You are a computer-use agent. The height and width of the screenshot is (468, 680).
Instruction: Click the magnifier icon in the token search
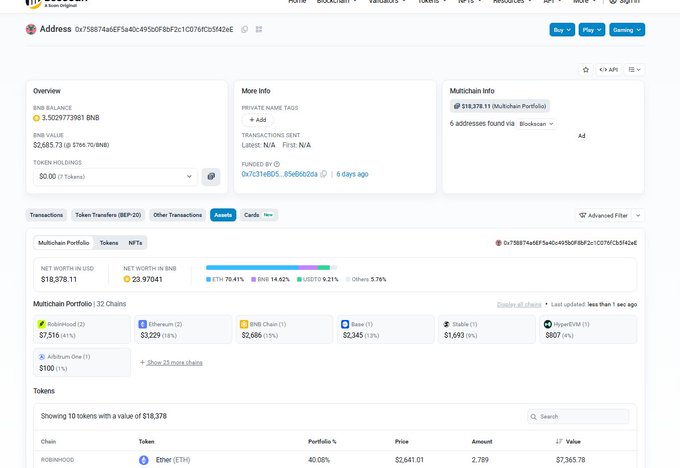point(534,416)
